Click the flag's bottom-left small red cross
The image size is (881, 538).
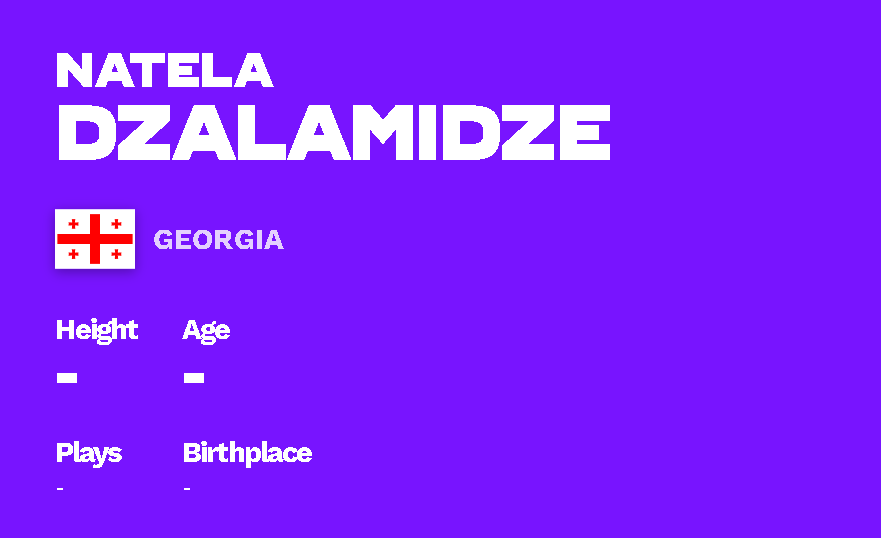73,255
